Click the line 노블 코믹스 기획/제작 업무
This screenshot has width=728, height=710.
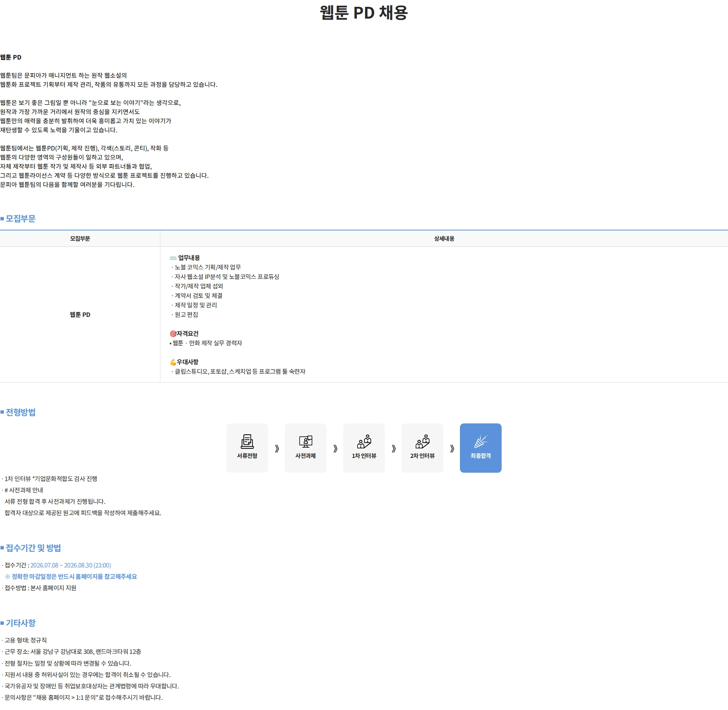click(x=208, y=267)
